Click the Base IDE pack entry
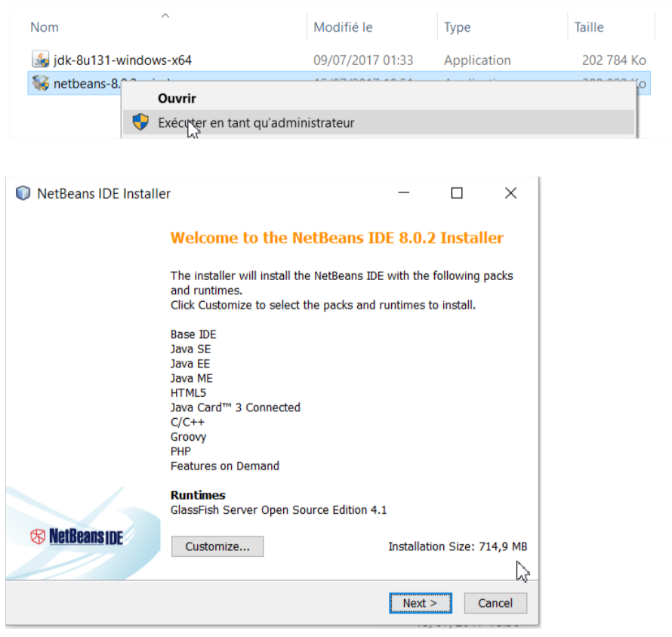This screenshot has height=637, width=672. point(193,334)
